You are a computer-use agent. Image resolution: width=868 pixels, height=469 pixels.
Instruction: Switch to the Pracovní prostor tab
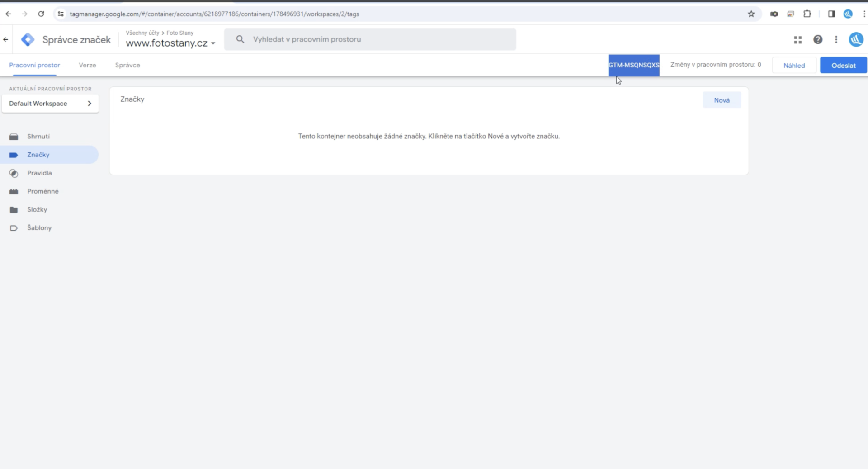(x=34, y=65)
